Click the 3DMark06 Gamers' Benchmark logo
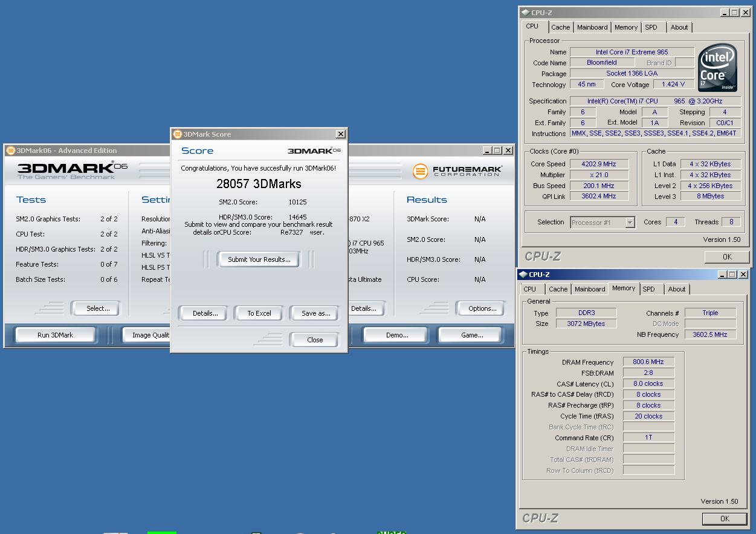This screenshot has width=756, height=534. point(72,171)
